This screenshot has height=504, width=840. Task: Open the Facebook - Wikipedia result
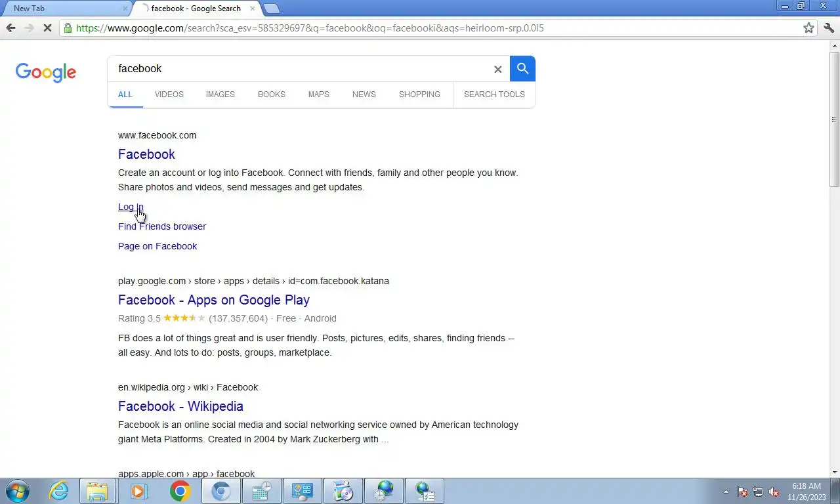(180, 406)
